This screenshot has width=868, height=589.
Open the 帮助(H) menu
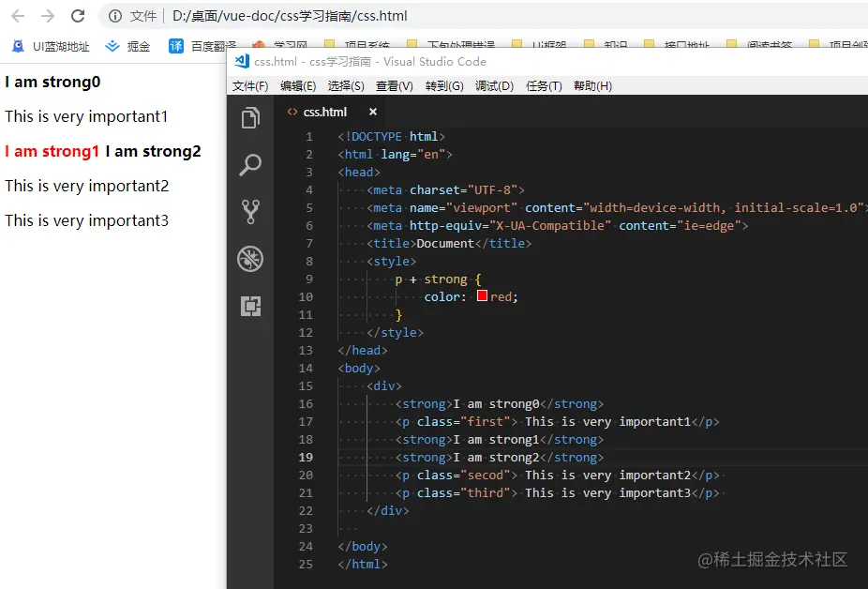tap(592, 86)
